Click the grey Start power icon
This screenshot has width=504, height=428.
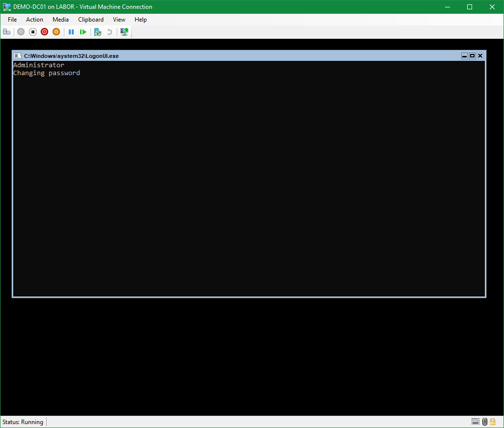pyautogui.click(x=21, y=32)
